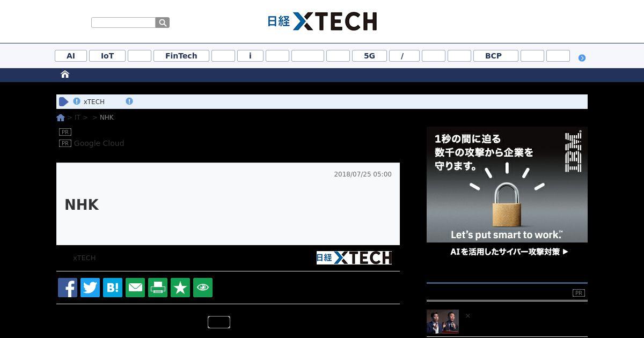Print the article with printer icon
Viewport: 644px width, 338px height.
click(158, 288)
